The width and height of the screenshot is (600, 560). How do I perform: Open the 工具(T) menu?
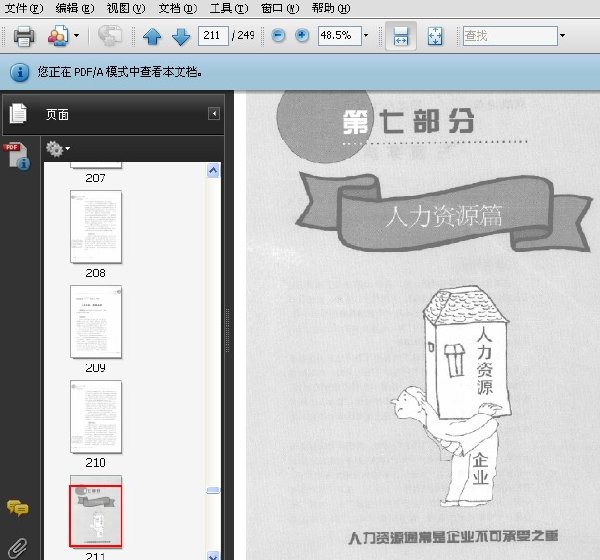click(229, 8)
